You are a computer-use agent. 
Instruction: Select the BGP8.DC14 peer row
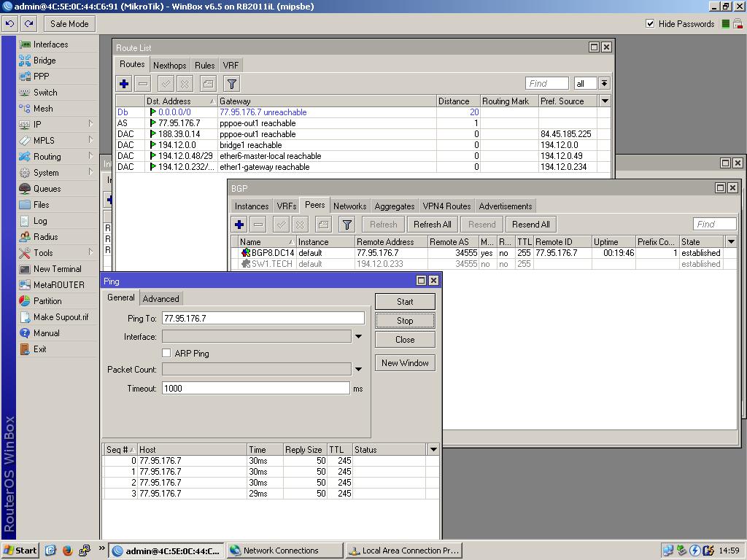pyautogui.click(x=484, y=253)
